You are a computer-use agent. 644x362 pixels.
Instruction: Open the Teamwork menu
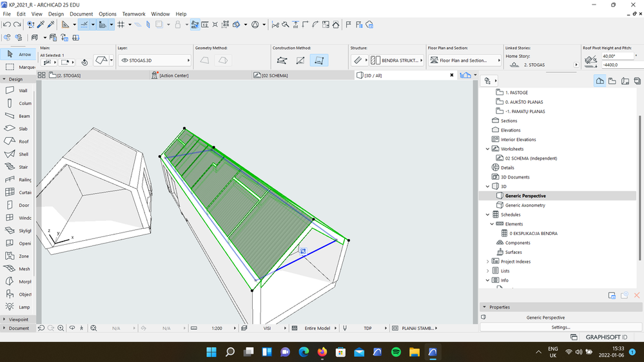click(x=134, y=14)
